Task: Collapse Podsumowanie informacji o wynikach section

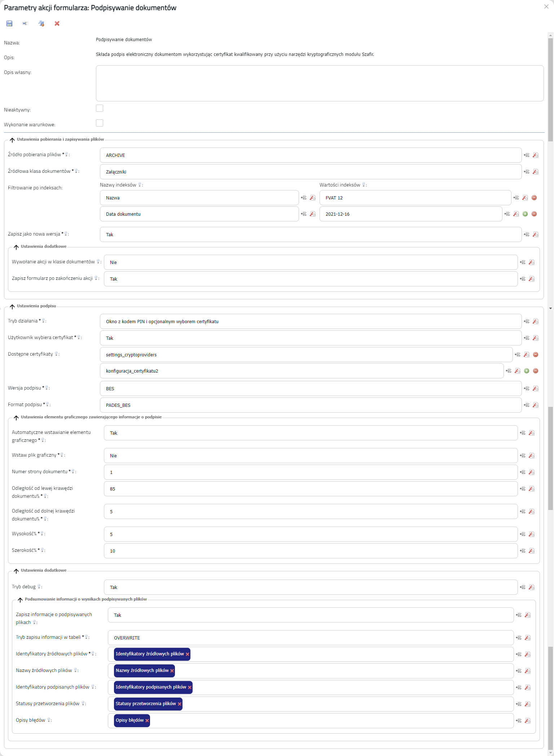Action: pyautogui.click(x=20, y=600)
